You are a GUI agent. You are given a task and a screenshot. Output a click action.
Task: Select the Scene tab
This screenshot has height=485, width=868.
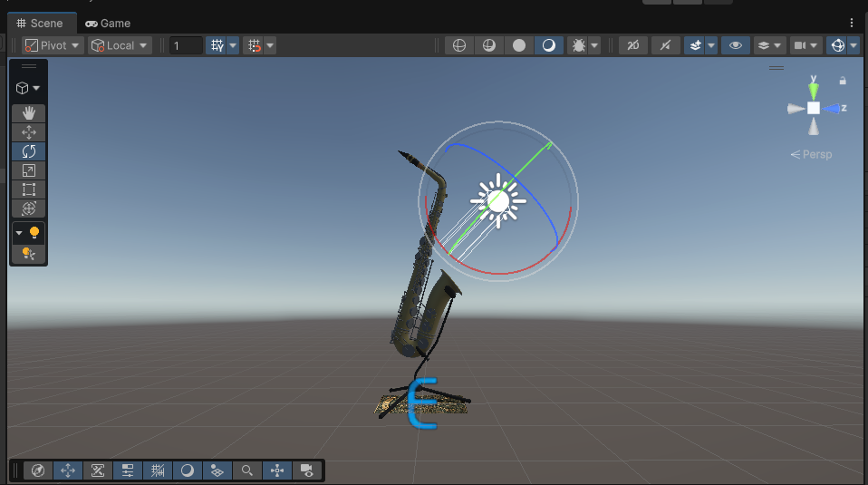(x=40, y=24)
